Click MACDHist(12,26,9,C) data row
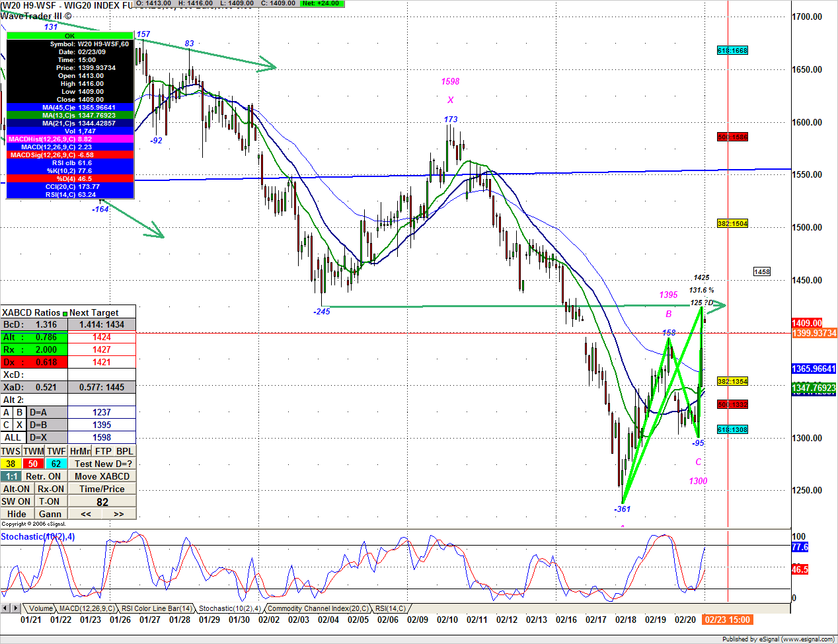This screenshot has height=644, width=838. click(70, 139)
